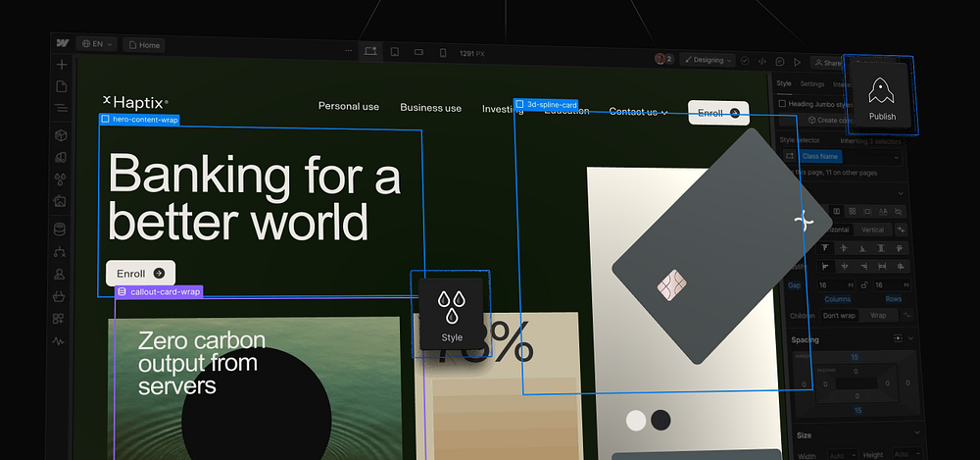This screenshot has width=980, height=460.
Task: Open the Navigator panel icon
Action: coord(61,108)
